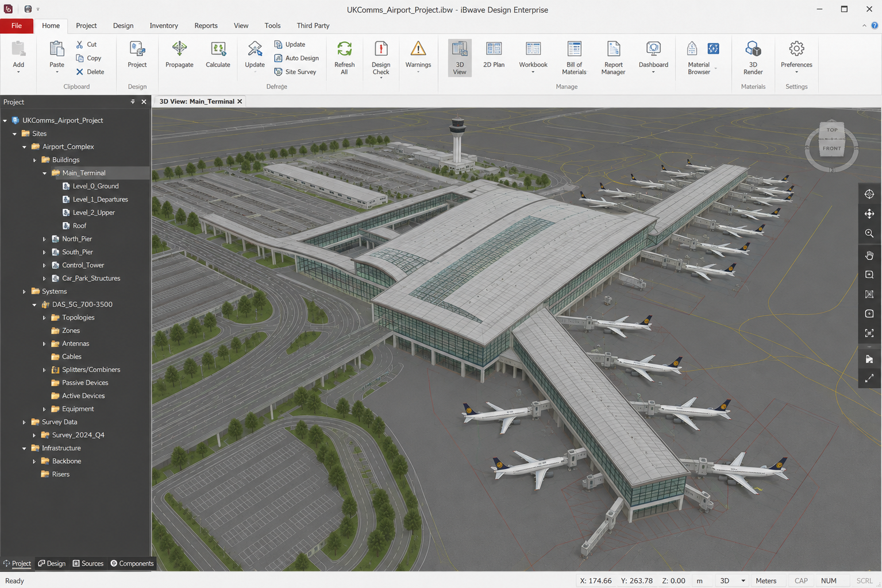This screenshot has width=882, height=588.
Task: Open the Site Survey tool
Action: (x=295, y=72)
